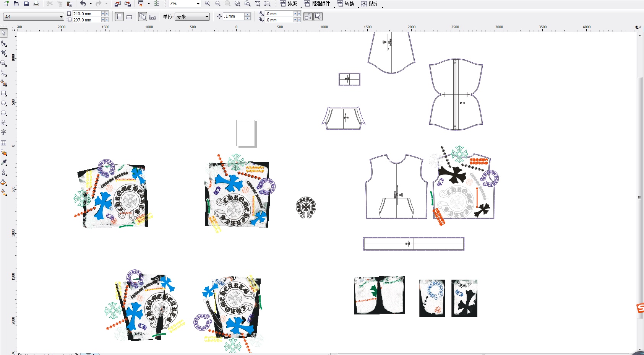Create a new document
The image size is (644, 355).
point(6,4)
